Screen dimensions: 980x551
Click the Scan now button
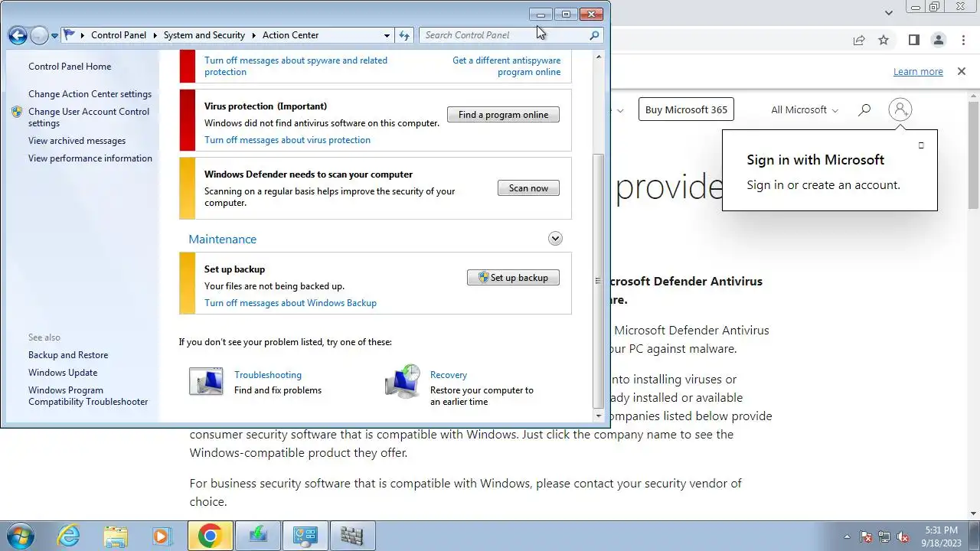click(528, 188)
